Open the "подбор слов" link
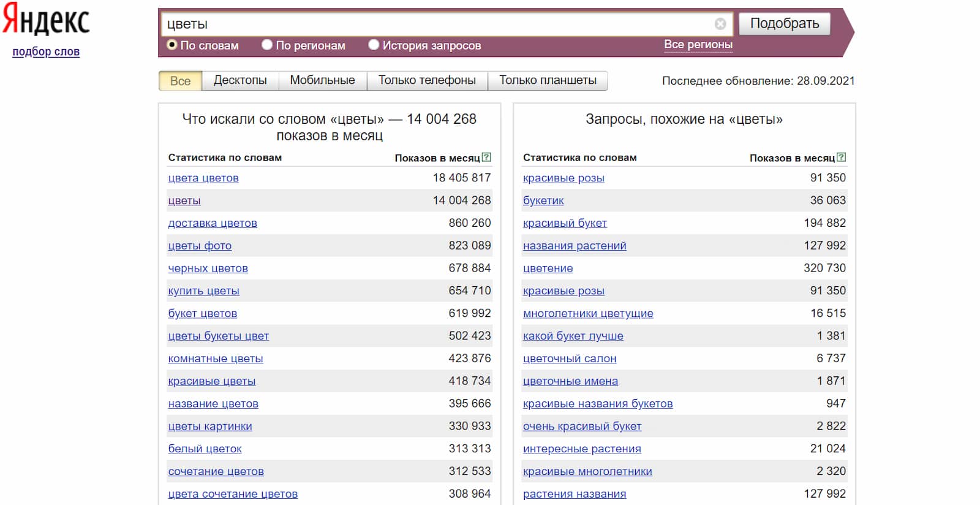 pyautogui.click(x=46, y=52)
